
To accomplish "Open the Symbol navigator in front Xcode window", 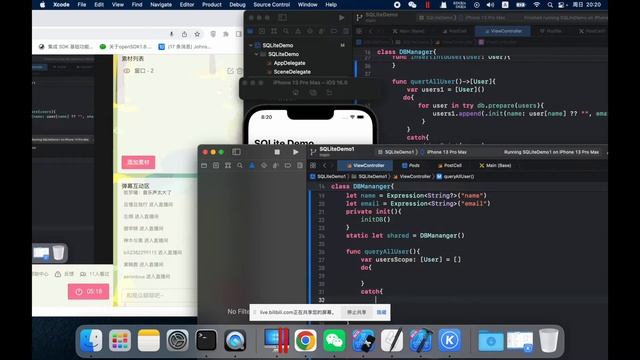I will (x=228, y=165).
